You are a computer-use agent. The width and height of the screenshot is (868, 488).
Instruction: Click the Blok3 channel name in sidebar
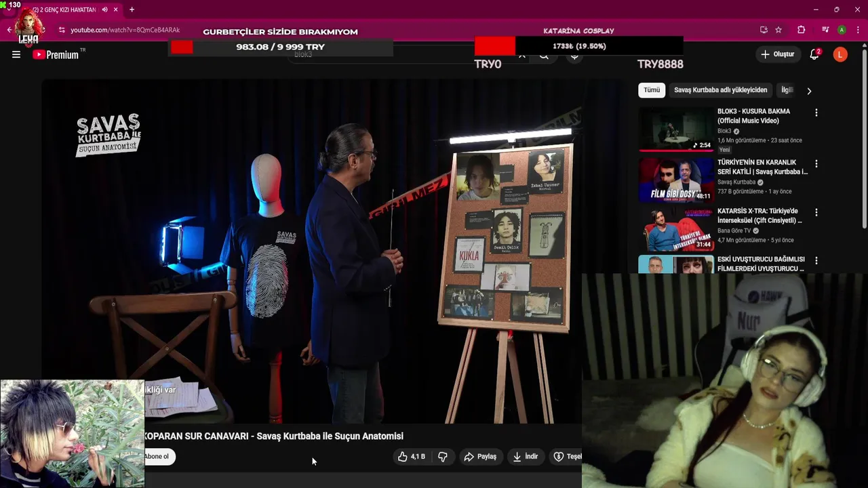[724, 131]
